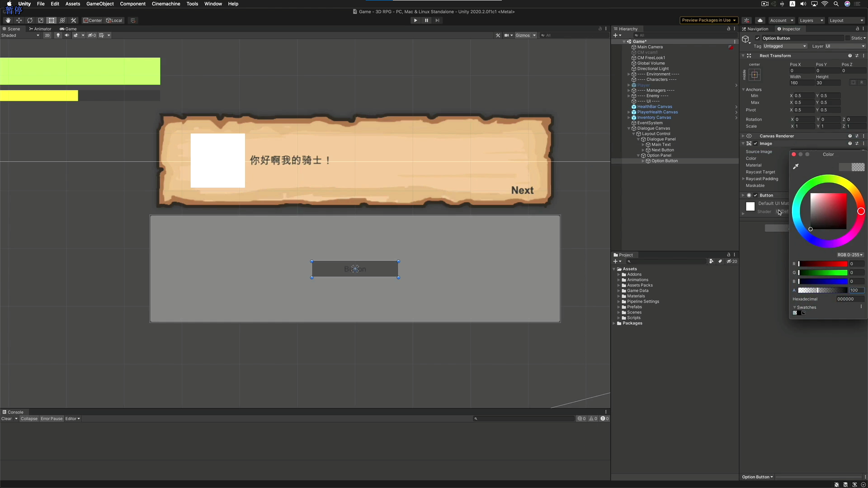The height and width of the screenshot is (488, 868).
Task: Open the GameObject menu
Action: (99, 4)
